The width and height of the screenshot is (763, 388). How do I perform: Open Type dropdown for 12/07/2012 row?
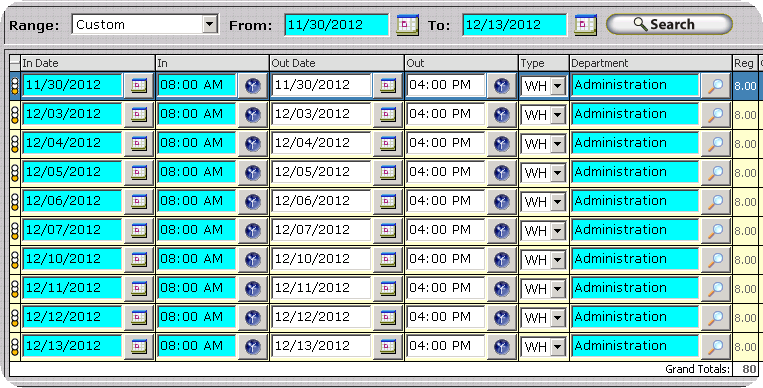pos(558,231)
